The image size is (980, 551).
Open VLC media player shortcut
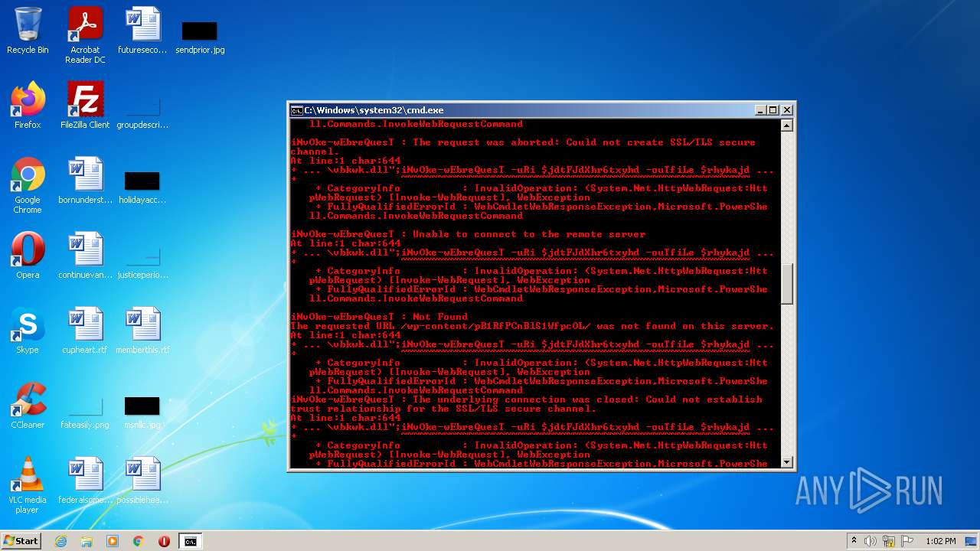28,485
